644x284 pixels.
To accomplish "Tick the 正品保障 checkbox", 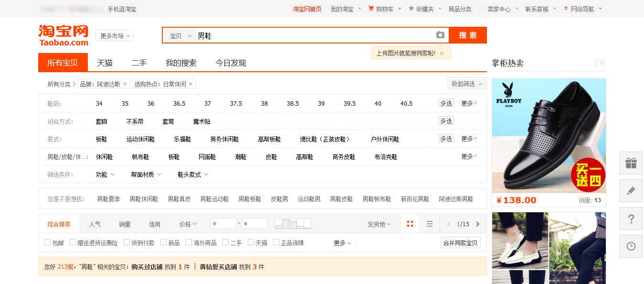I will pyautogui.click(x=276, y=242).
